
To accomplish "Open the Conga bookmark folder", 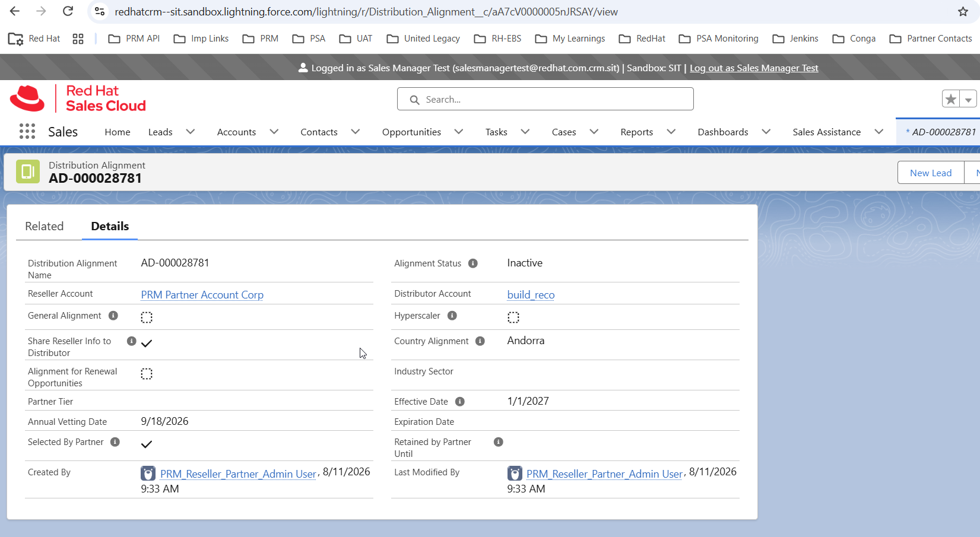I will pos(854,39).
